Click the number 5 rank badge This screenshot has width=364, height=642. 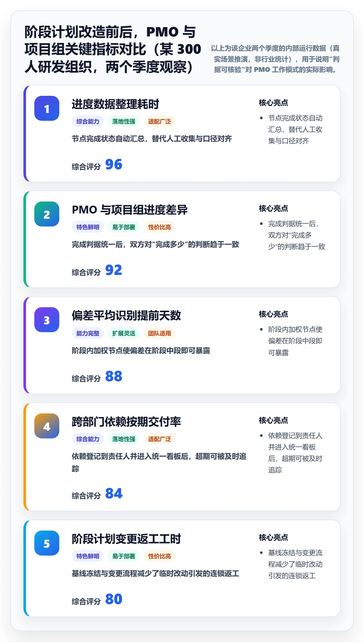[47, 543]
